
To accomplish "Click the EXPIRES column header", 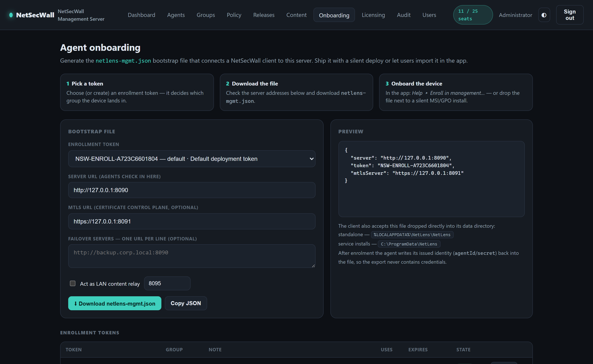I will click(x=418, y=350).
